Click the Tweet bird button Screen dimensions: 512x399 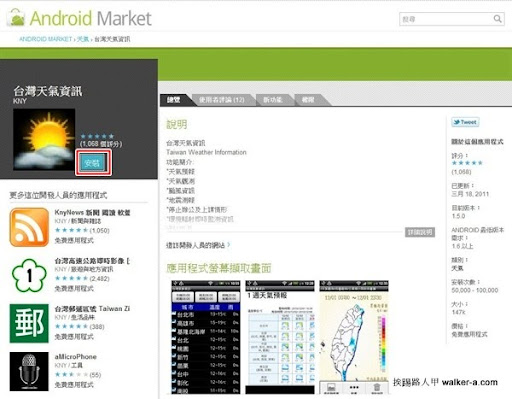coord(465,122)
